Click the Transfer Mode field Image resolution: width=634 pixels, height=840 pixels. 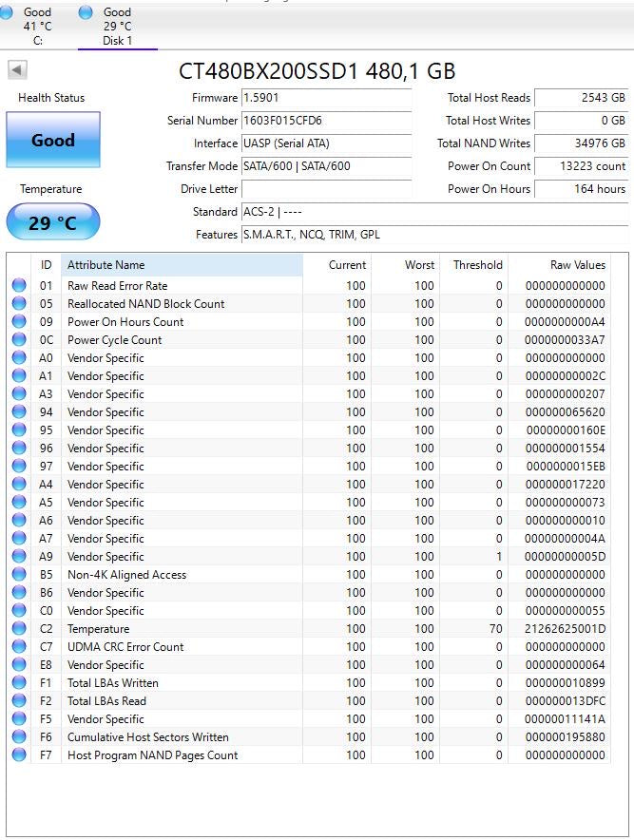pyautogui.click(x=326, y=166)
